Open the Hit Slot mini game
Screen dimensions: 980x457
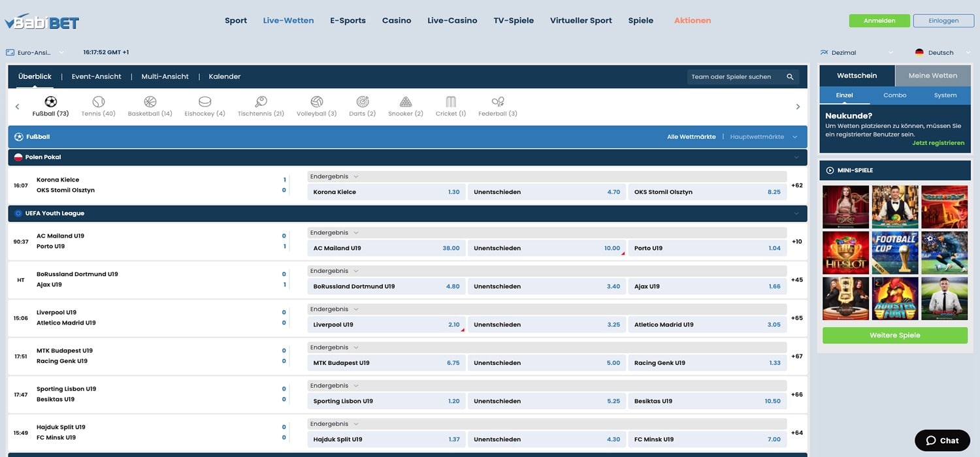pyautogui.click(x=846, y=253)
